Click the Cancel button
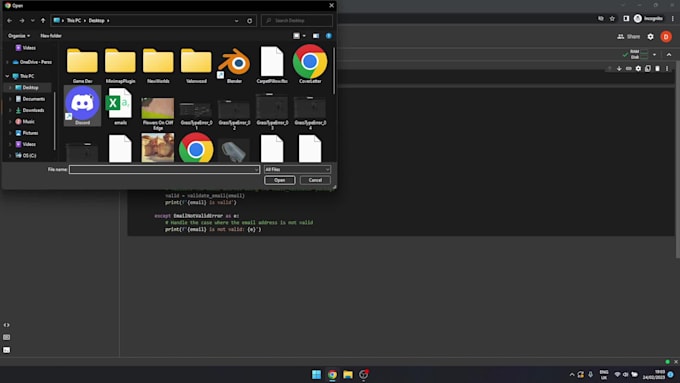The image size is (680, 383). tap(315, 180)
